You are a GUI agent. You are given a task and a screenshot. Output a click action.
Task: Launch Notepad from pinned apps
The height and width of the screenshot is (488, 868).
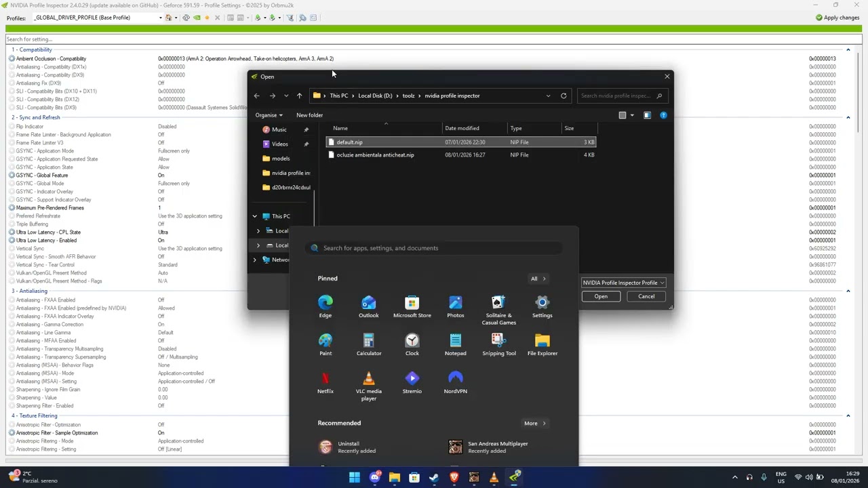tap(456, 344)
